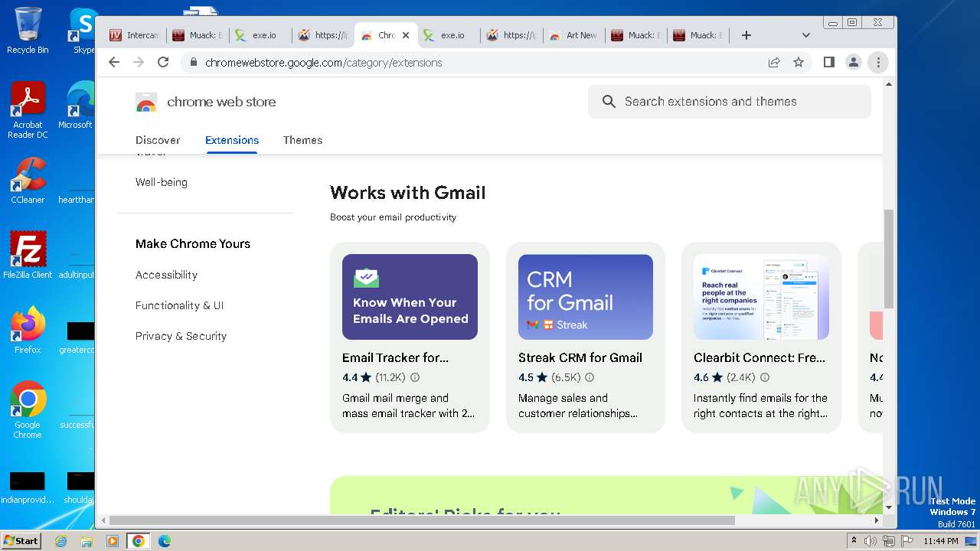This screenshot has width=980, height=551.
Task: Click the taskbar clock showing 11:44 PM
Action: (x=941, y=541)
